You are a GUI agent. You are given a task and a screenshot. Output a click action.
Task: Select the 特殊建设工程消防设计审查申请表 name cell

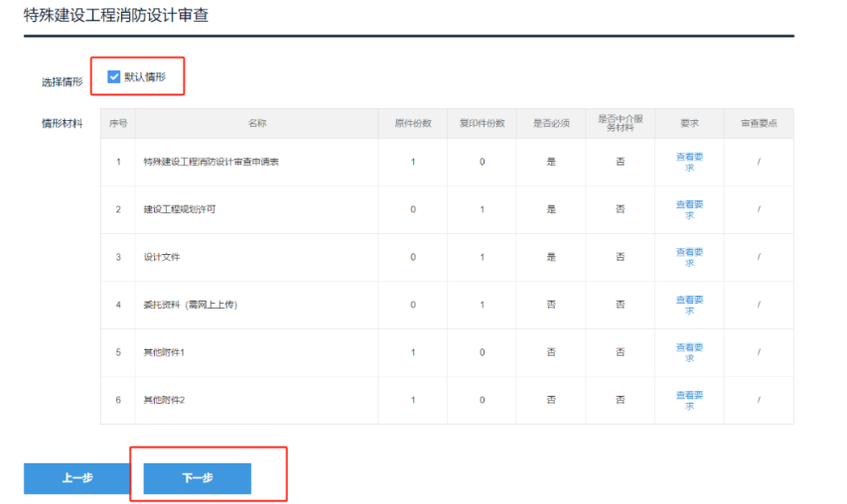(211, 162)
